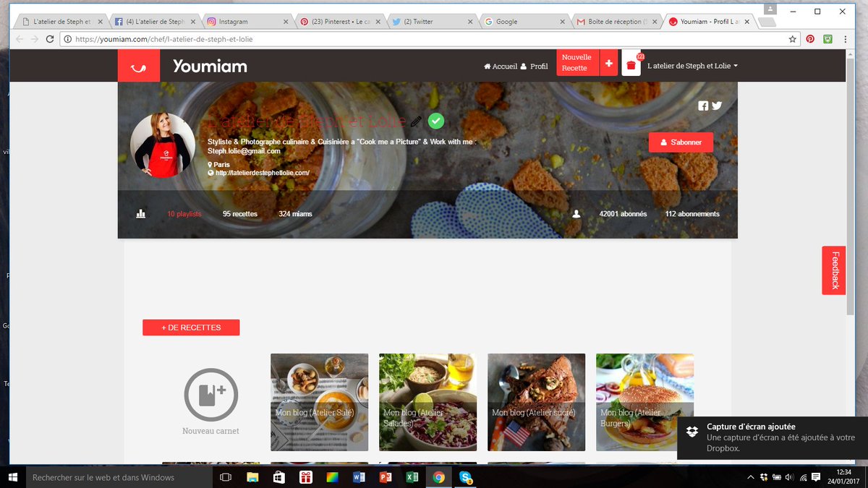Show hidden system tray icons chevron

pos(752,477)
